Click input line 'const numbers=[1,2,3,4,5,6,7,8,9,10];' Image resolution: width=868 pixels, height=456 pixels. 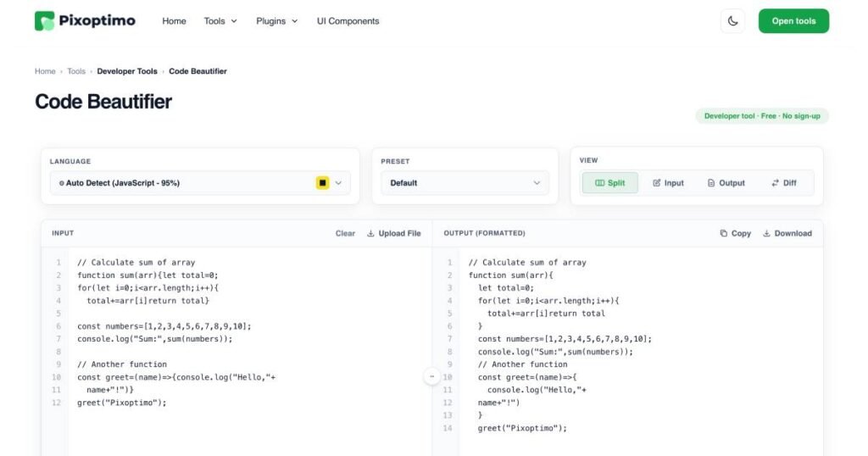click(x=164, y=326)
